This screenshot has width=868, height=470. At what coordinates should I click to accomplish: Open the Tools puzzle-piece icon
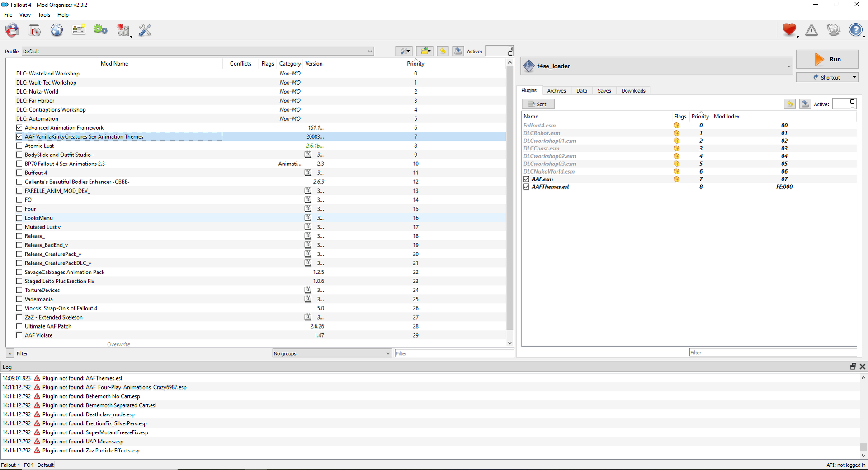123,30
